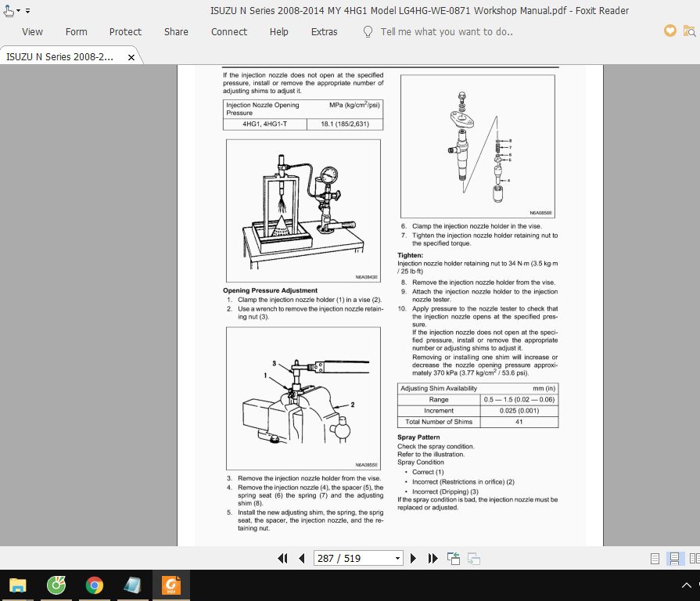Switch to continuous page view mode
Screen dimensions: 700x601
674,559
